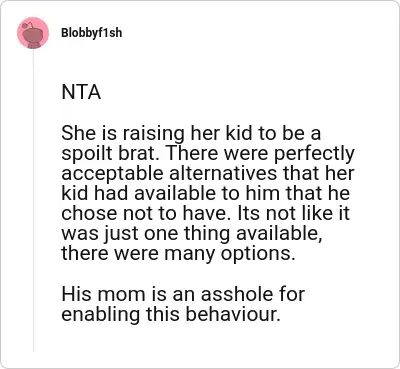400x369 pixels.
Task: Visit the Blobbyf1sh username profile link
Action: 92,33
